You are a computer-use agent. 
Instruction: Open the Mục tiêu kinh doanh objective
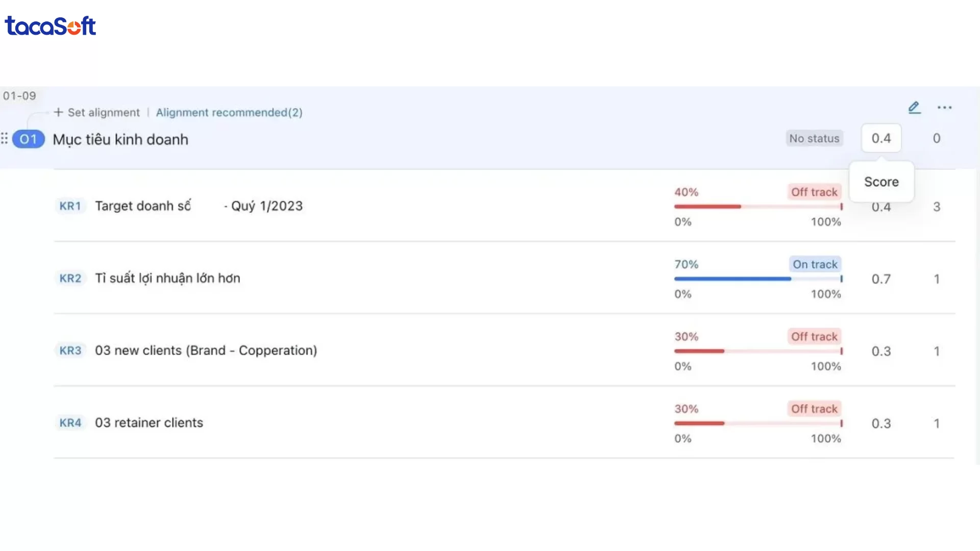120,140
